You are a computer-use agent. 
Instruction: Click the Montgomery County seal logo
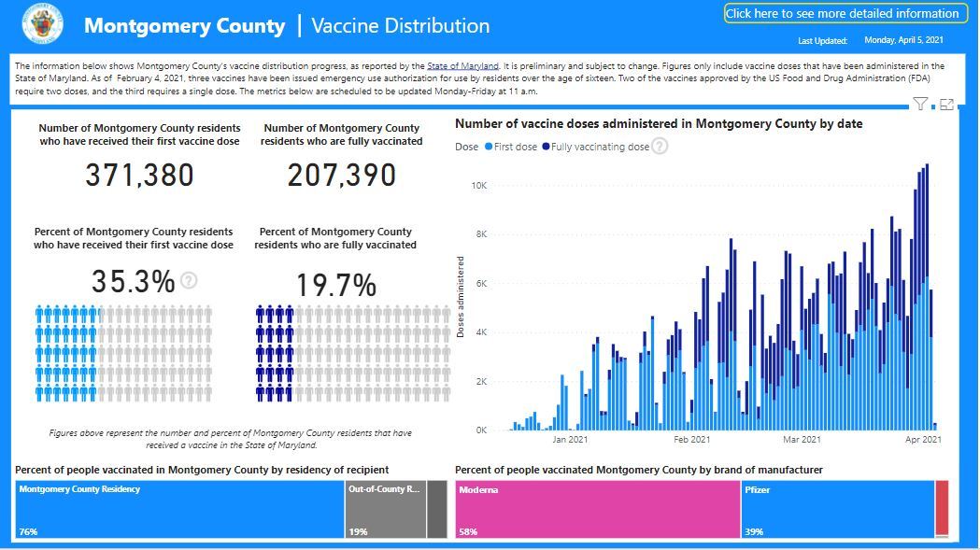pos(42,25)
